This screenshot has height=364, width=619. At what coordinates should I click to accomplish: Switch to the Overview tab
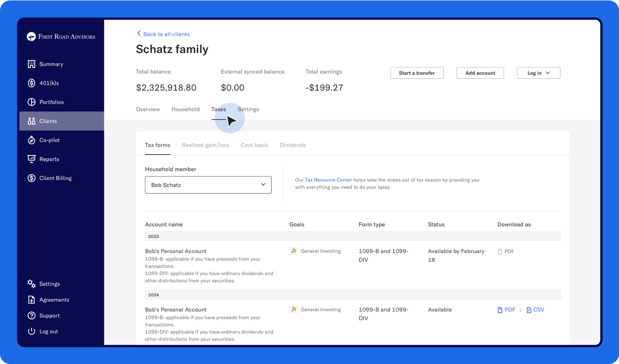click(x=148, y=109)
